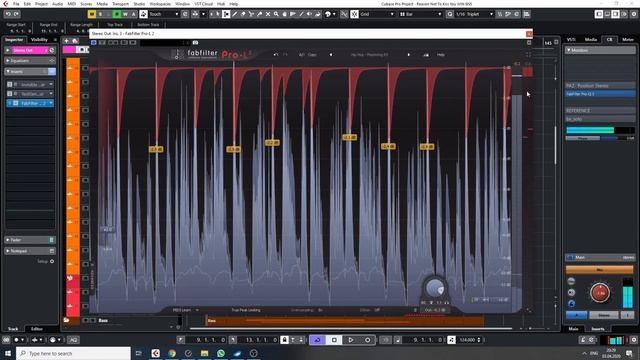Open the Transport menu
Screen dimensions: 640x360
click(120, 4)
